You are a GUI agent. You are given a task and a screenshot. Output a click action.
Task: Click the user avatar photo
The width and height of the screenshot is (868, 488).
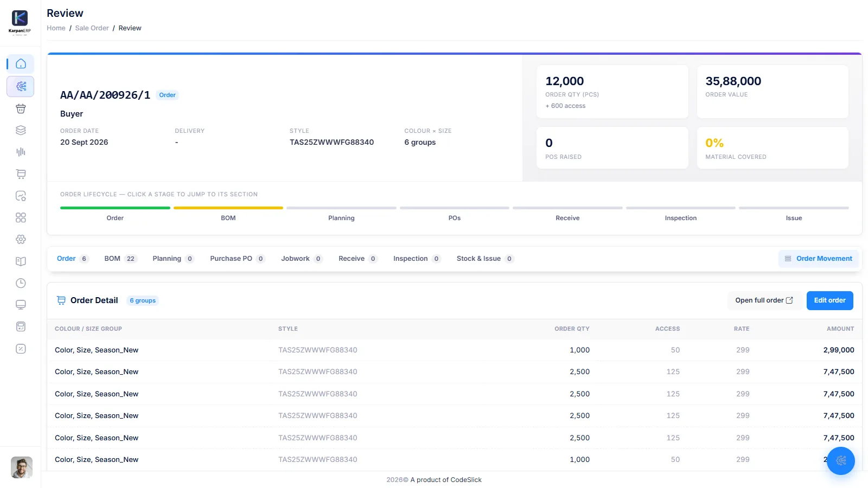point(22,467)
